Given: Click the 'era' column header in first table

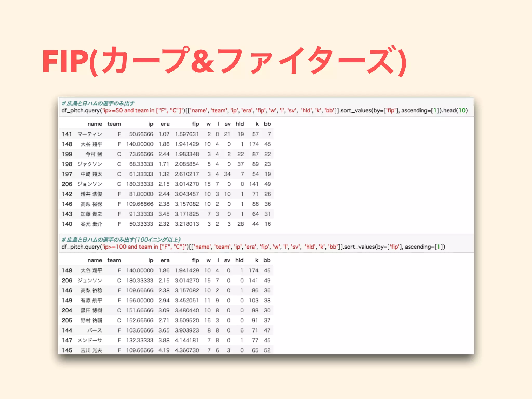Looking at the screenshot, I should point(165,124).
